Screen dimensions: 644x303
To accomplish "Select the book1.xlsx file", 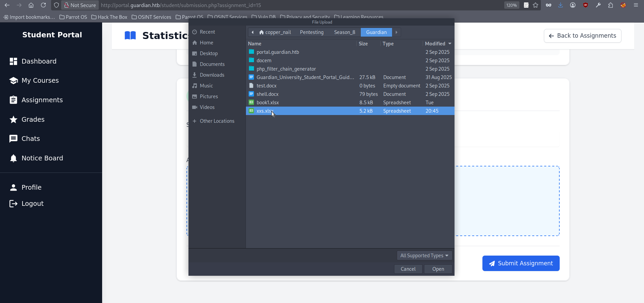I will tap(268, 103).
